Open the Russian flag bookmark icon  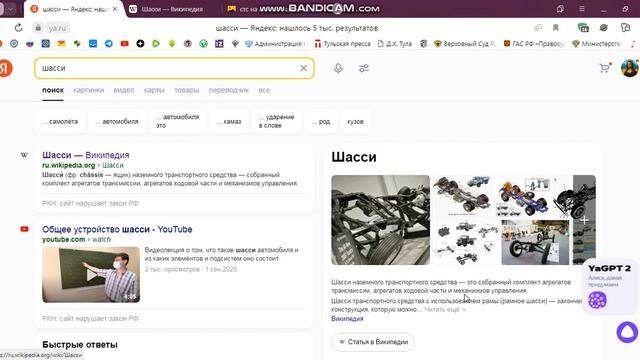point(30,43)
